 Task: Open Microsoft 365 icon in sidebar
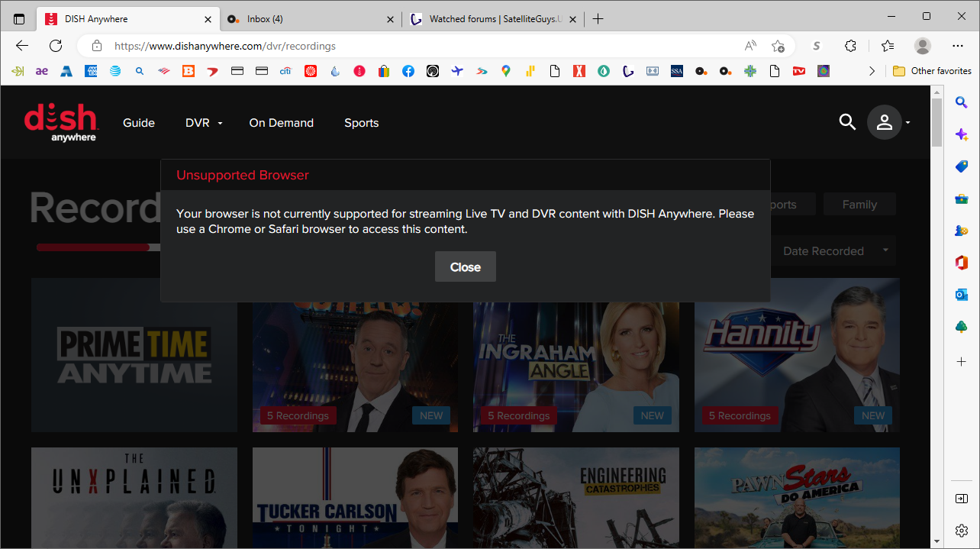click(x=962, y=263)
